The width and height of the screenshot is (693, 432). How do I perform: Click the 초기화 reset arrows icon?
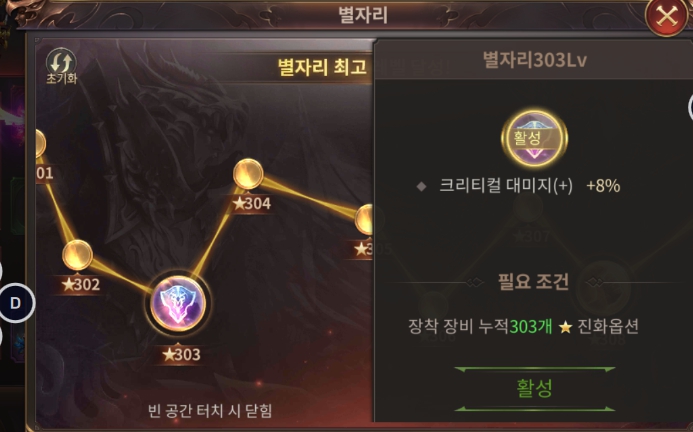(61, 62)
